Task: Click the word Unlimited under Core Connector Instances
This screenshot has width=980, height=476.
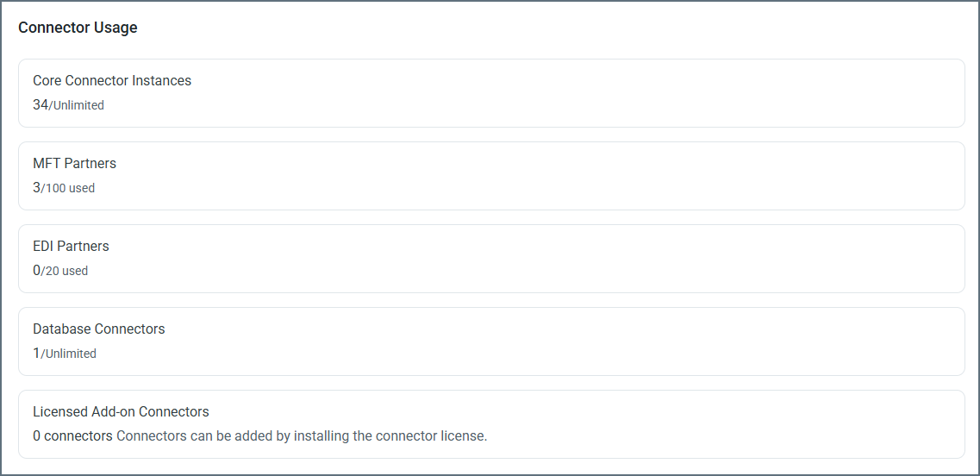Action: click(78, 105)
